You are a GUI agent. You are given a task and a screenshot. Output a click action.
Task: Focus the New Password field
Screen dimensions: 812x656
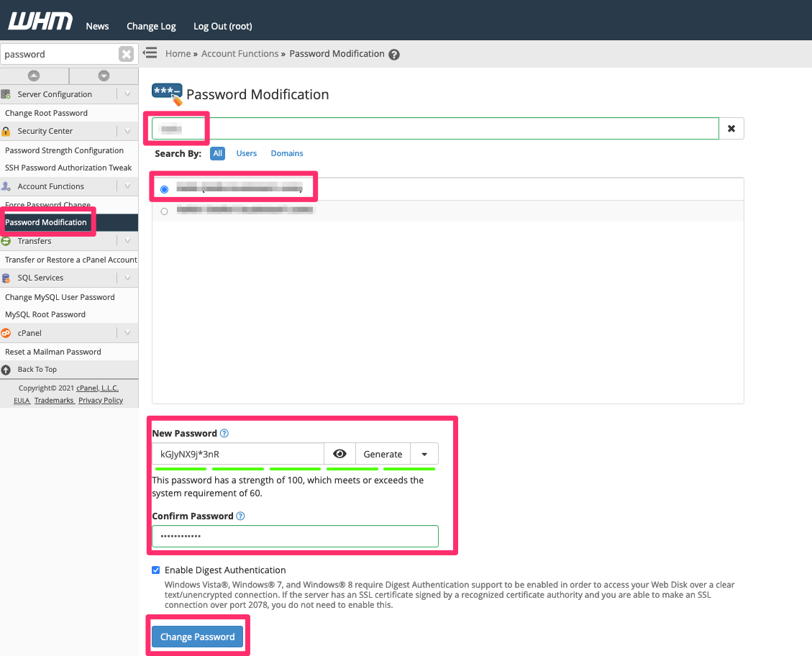pos(238,454)
